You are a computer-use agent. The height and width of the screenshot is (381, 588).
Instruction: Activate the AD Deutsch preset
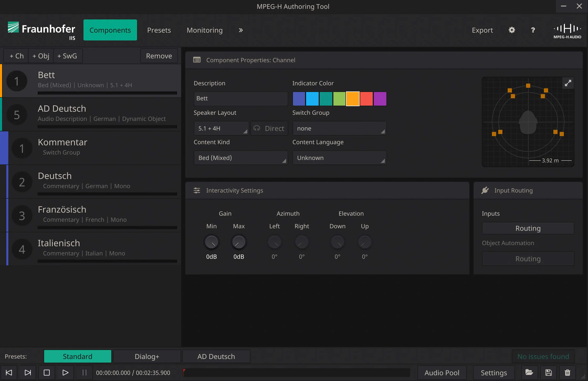pyautogui.click(x=216, y=356)
